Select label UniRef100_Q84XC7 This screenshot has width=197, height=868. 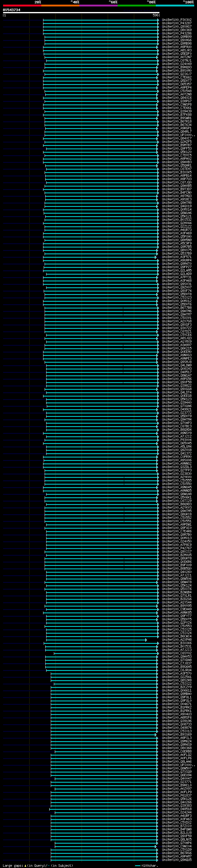[177, 139]
